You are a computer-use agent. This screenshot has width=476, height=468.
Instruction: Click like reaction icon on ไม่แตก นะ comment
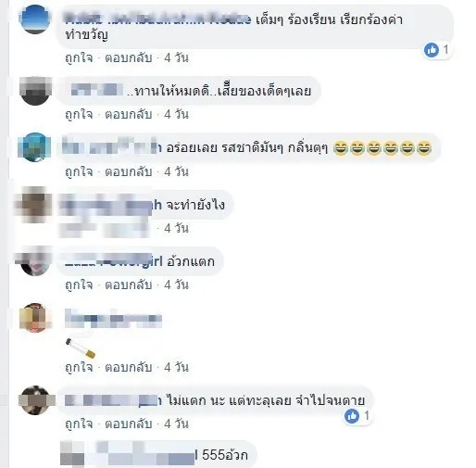pyautogui.click(x=352, y=416)
